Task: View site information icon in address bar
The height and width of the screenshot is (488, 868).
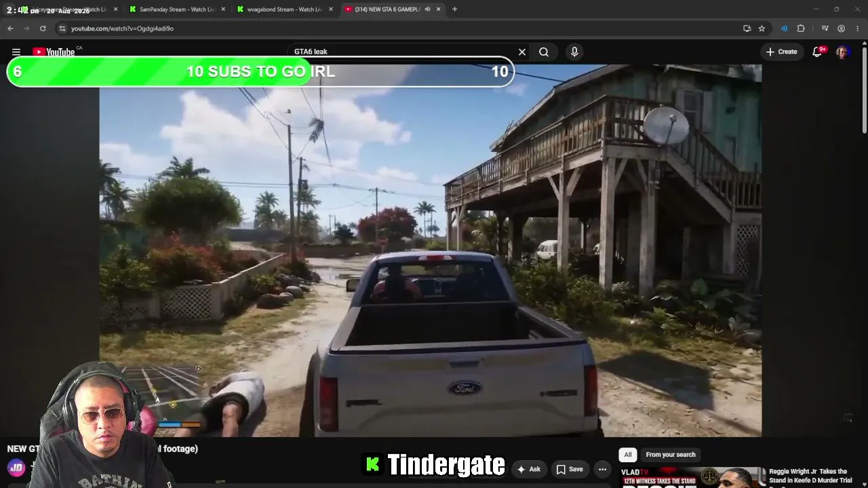Action: coord(62,28)
